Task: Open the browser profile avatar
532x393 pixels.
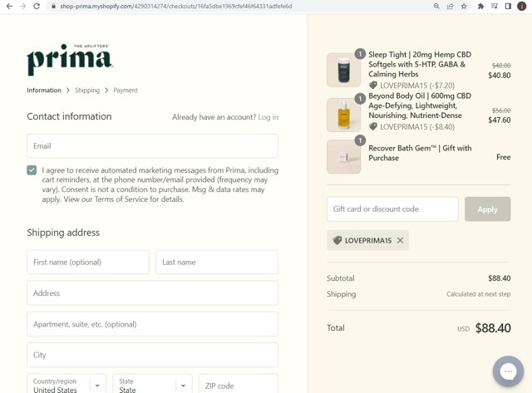Action: [521, 6]
